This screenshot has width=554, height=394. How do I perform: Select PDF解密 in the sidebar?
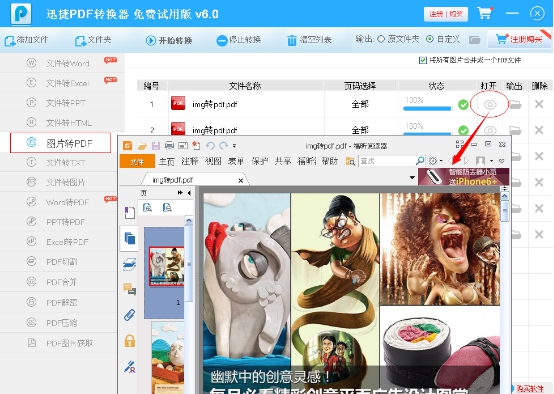tap(59, 302)
